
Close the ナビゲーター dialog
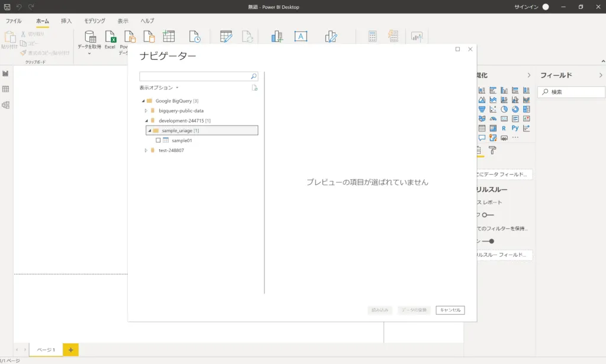click(470, 49)
